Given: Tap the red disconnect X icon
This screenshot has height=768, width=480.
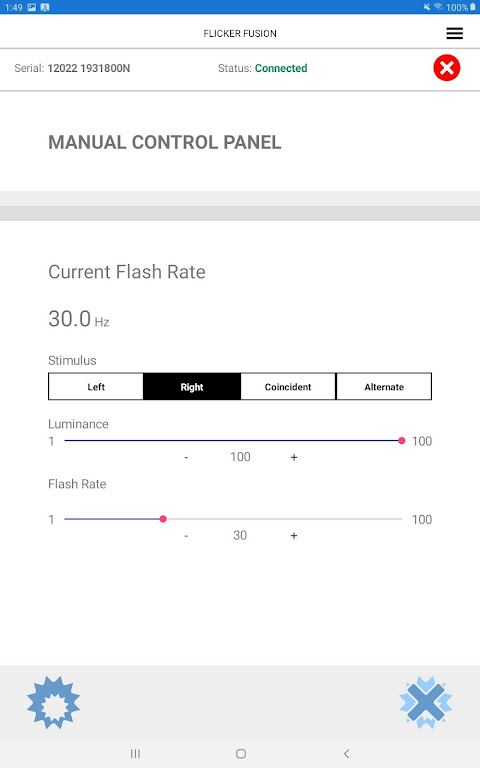Looking at the screenshot, I should [447, 68].
